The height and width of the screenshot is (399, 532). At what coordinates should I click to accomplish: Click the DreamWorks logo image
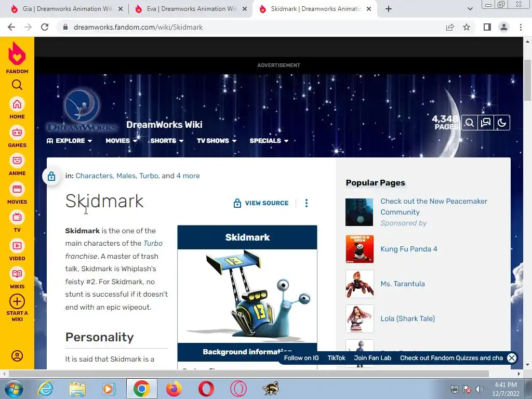coord(82,110)
